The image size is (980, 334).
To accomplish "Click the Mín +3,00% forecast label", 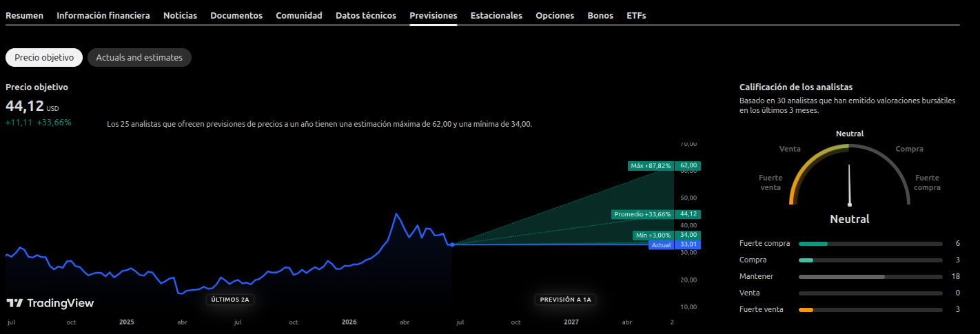I will (x=653, y=236).
